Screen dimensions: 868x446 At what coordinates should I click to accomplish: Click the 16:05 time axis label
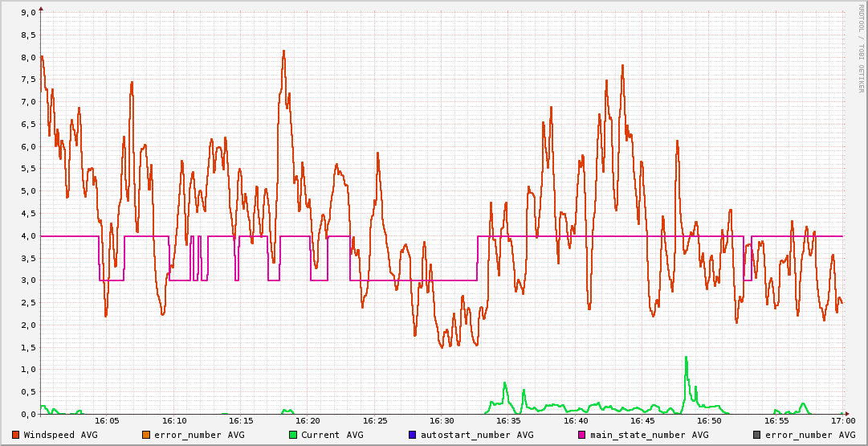tap(107, 420)
